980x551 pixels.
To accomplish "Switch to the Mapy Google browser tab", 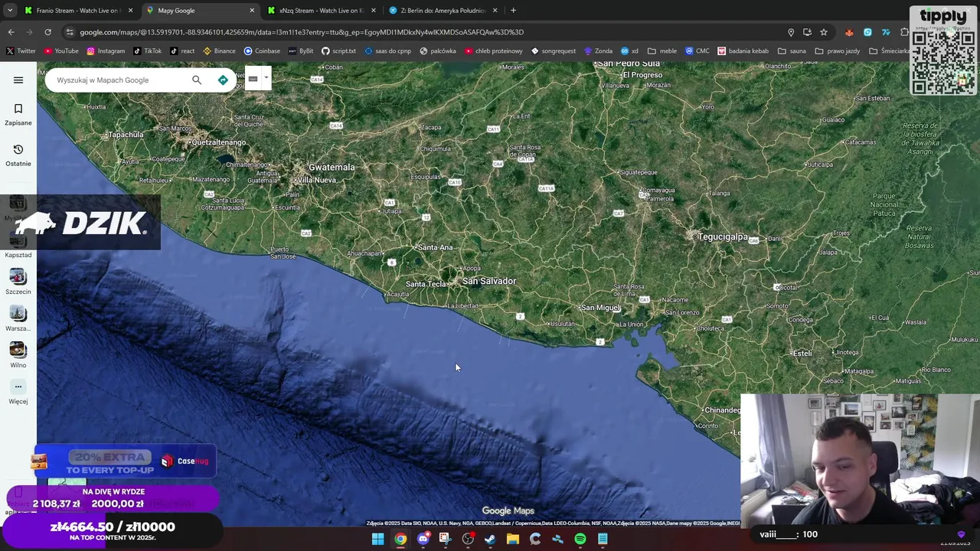I will pyautogui.click(x=199, y=10).
